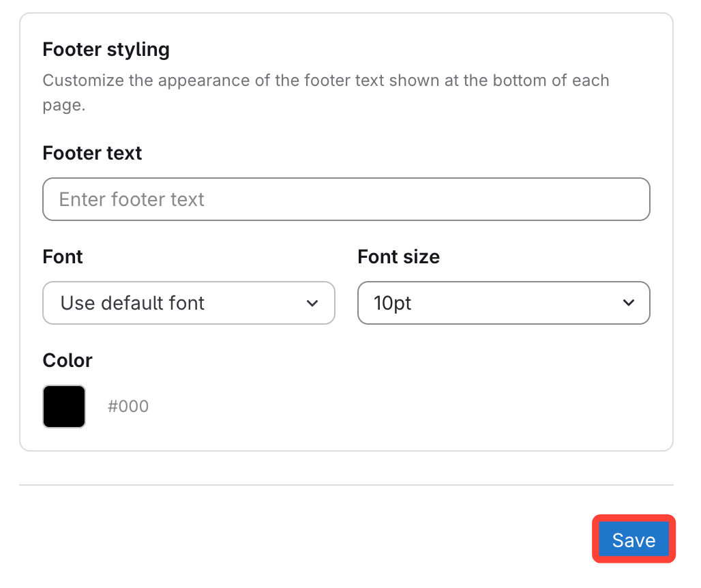Click the footer customization description text
701x588 pixels.
coord(325,80)
